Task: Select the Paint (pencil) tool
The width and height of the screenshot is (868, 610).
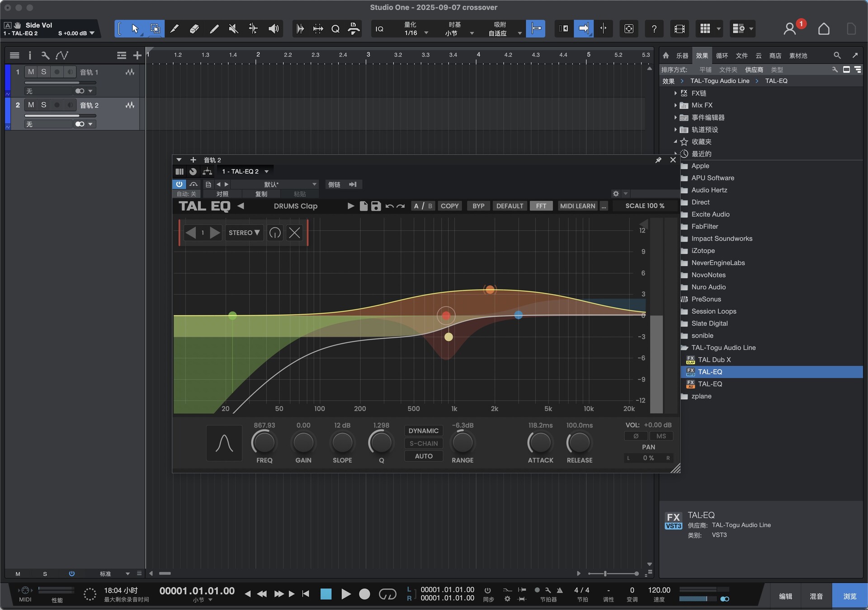Action: [x=214, y=29]
